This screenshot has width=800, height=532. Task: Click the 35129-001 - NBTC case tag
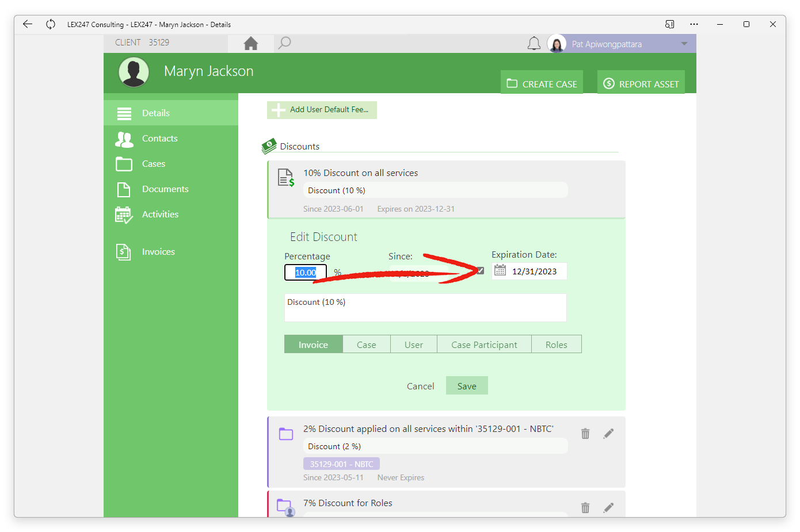tap(341, 464)
